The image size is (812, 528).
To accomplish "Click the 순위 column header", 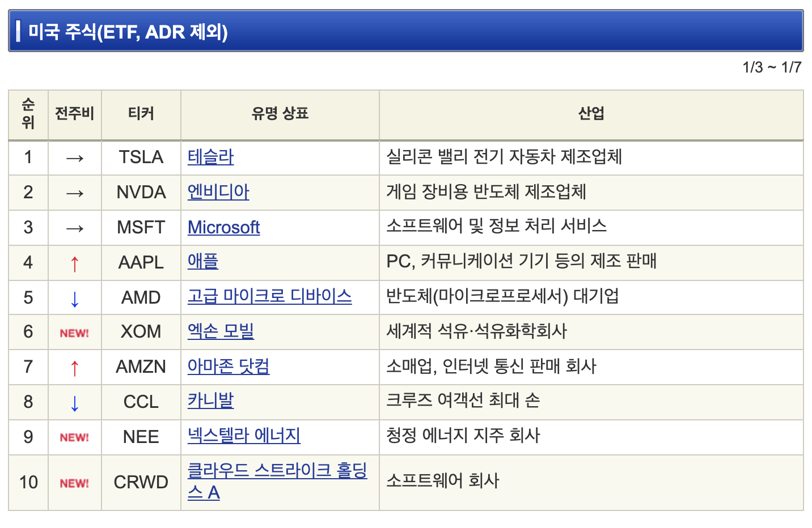I will (x=28, y=114).
